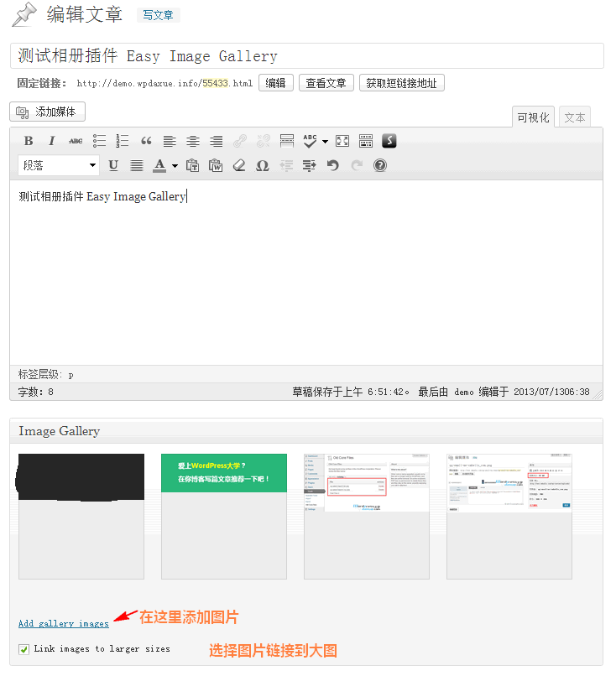The width and height of the screenshot is (616, 676).
Task: Click the 获取短链接地址 button
Action: [x=402, y=83]
